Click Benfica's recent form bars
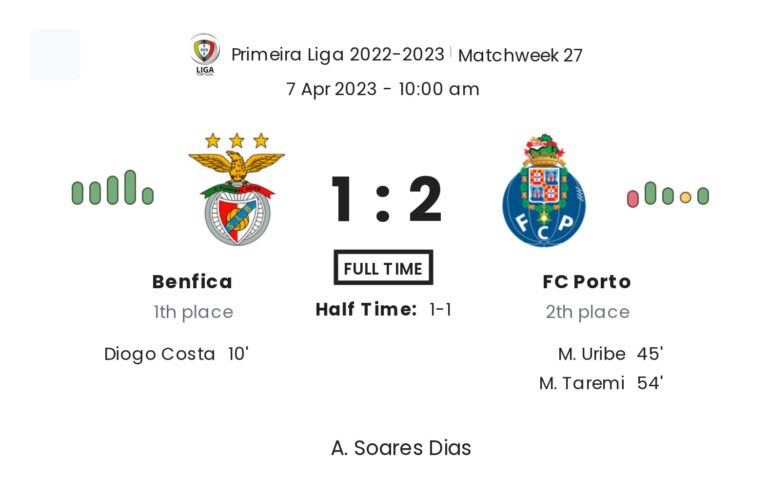 112,188
